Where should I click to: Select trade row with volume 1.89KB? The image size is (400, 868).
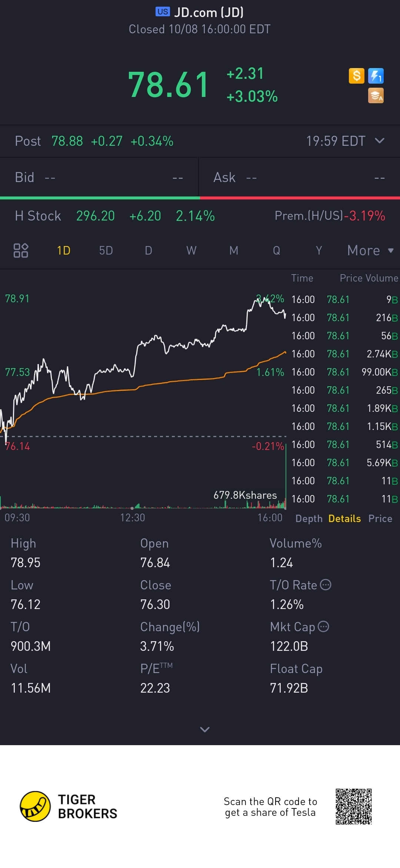[344, 408]
